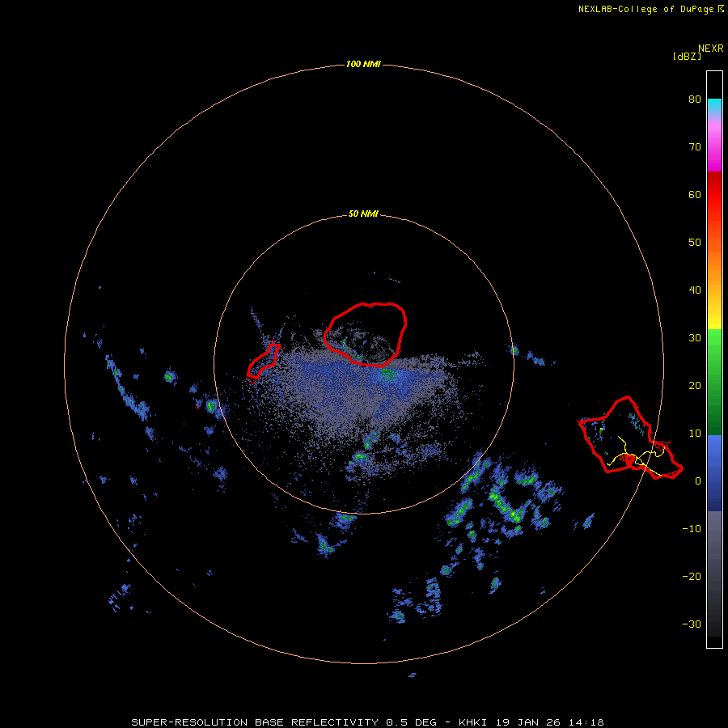The width and height of the screenshot is (728, 728).
Task: Click the -30 value on dBZ scale
Action: (x=692, y=624)
